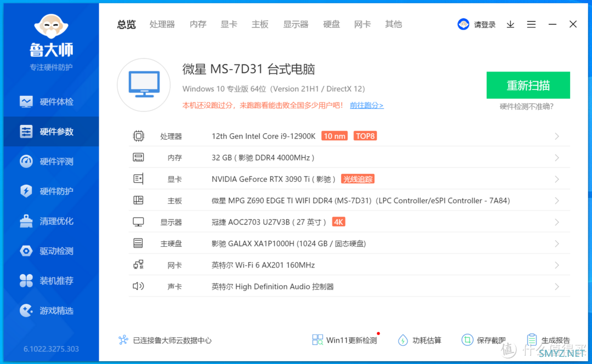Expand the 主板 row chevron

557,201
